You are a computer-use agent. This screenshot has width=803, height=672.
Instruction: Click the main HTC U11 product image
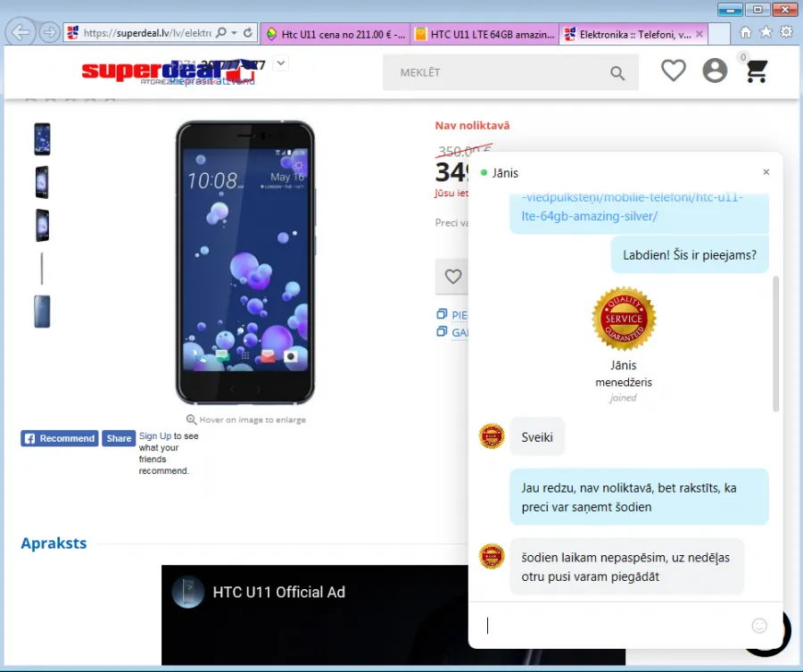[x=245, y=262]
